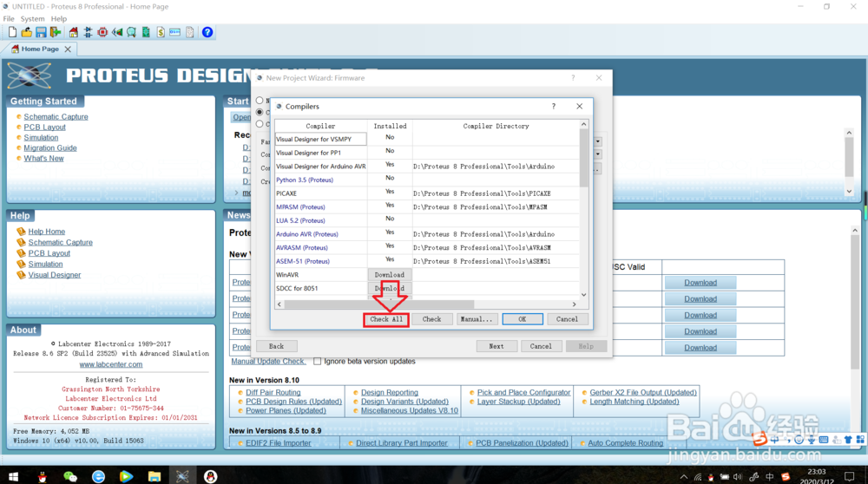Toggle Ignore beta version updates checkbox
This screenshot has height=484, width=868.
[x=317, y=361]
